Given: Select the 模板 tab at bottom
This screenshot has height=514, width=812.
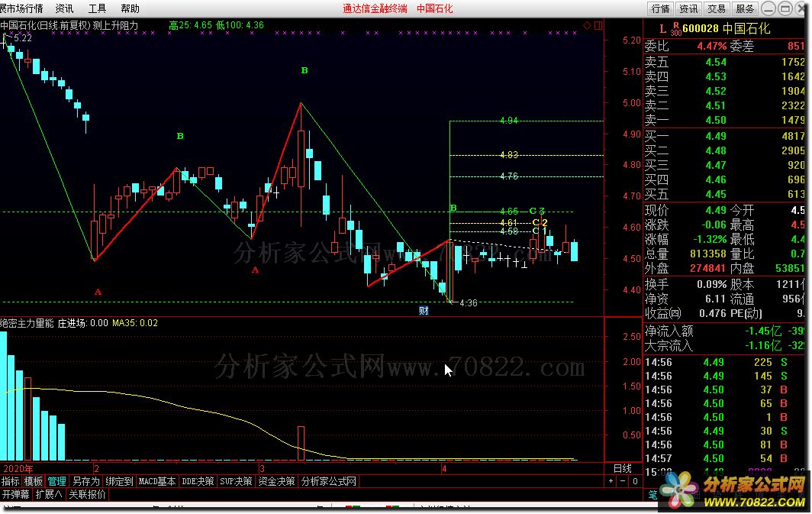Looking at the screenshot, I should [34, 481].
